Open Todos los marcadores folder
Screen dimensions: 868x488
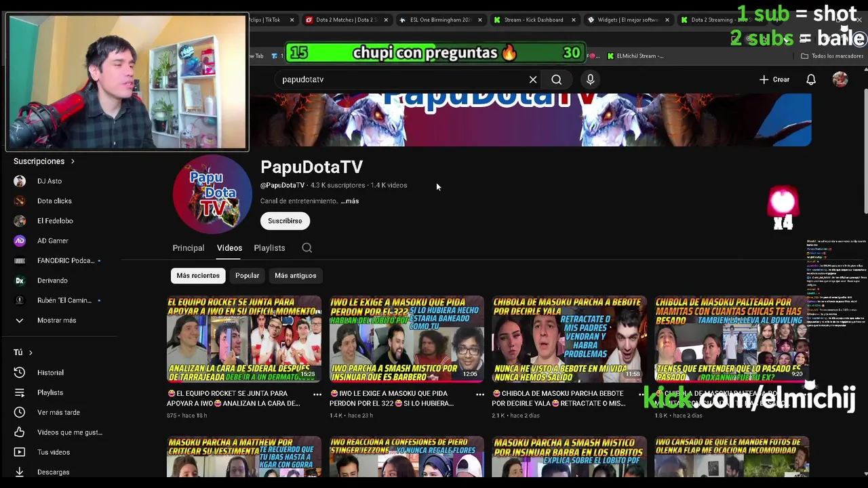832,56
